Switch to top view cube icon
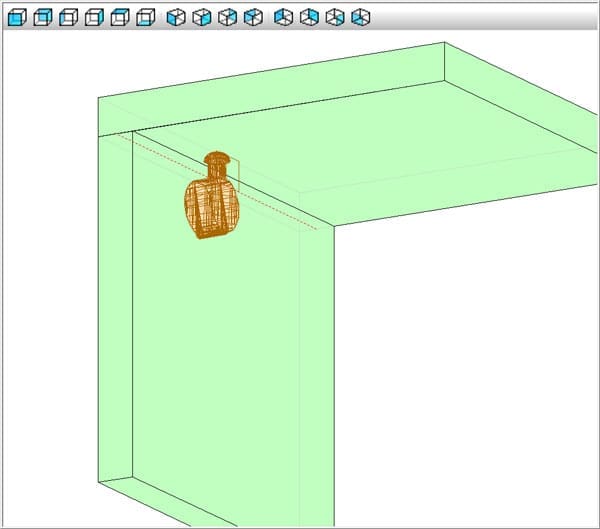 (120, 17)
